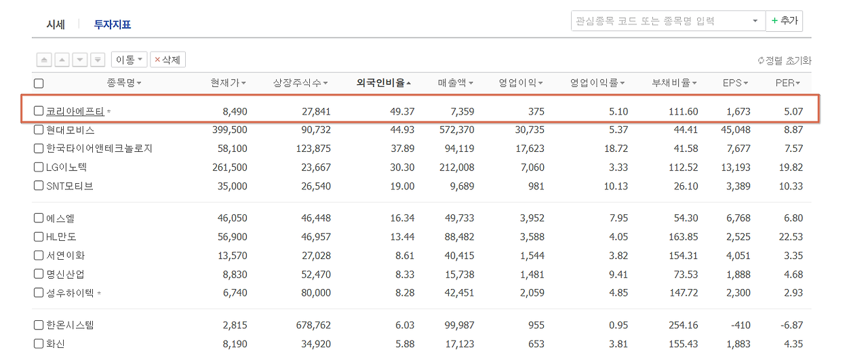Open the LG이노텍 stock link

coord(66,167)
